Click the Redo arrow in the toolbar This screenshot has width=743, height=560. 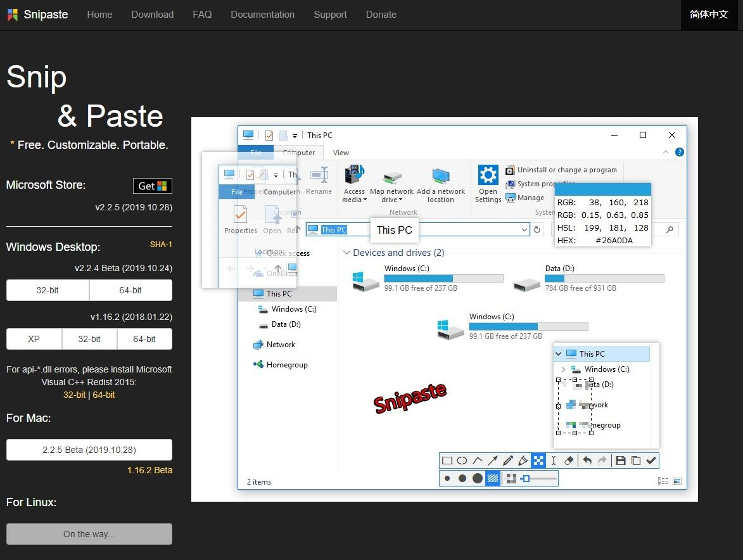click(602, 461)
